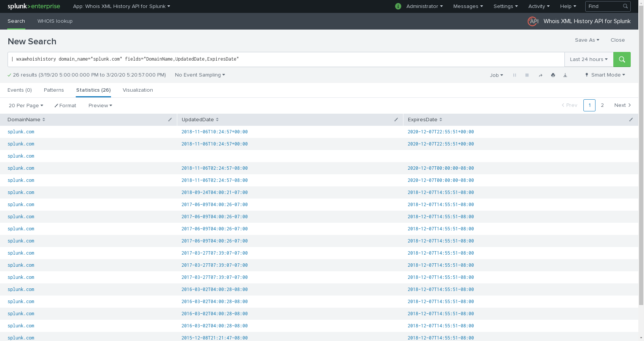Open the Help menu

[x=568, y=6]
